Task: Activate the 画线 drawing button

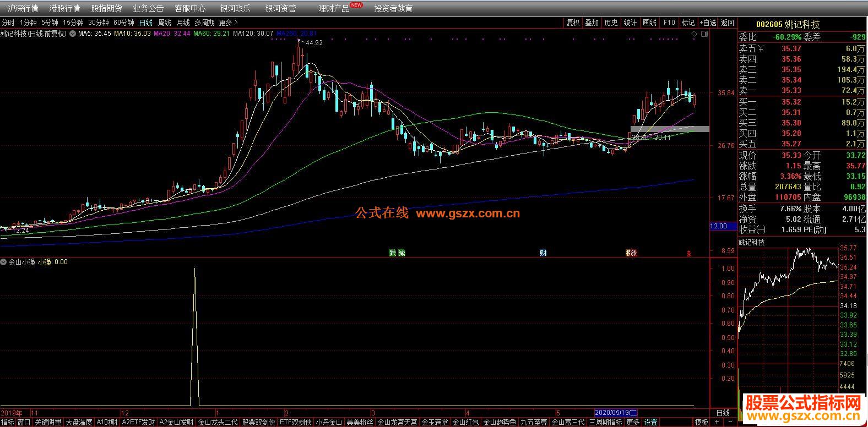Action: point(650,23)
